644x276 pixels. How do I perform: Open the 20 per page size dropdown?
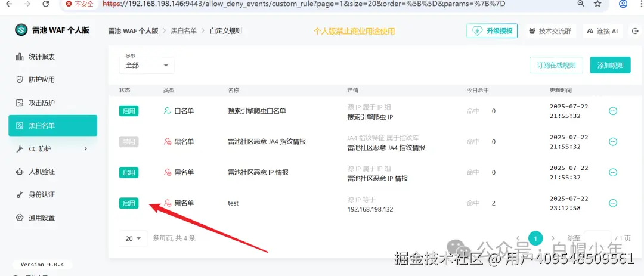point(133,238)
